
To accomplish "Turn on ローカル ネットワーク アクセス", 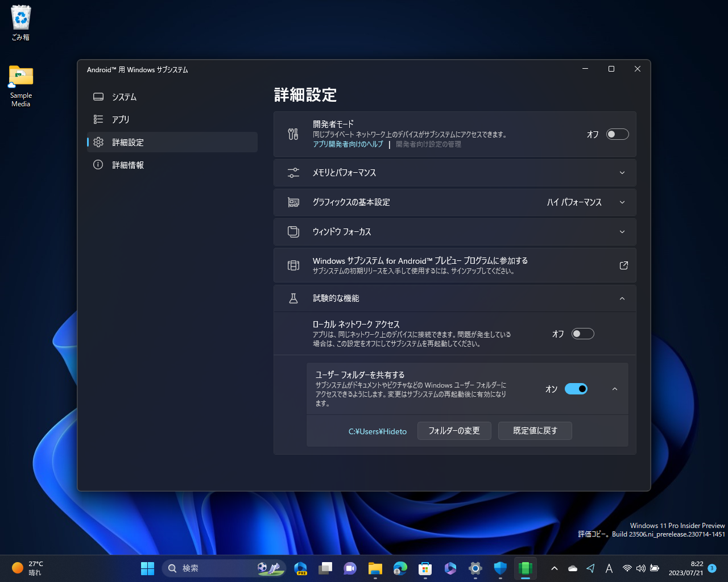I will (x=582, y=334).
